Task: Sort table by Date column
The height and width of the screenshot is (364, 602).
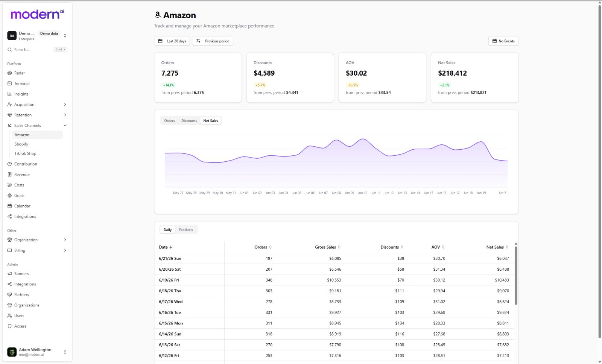Action: 166,247
